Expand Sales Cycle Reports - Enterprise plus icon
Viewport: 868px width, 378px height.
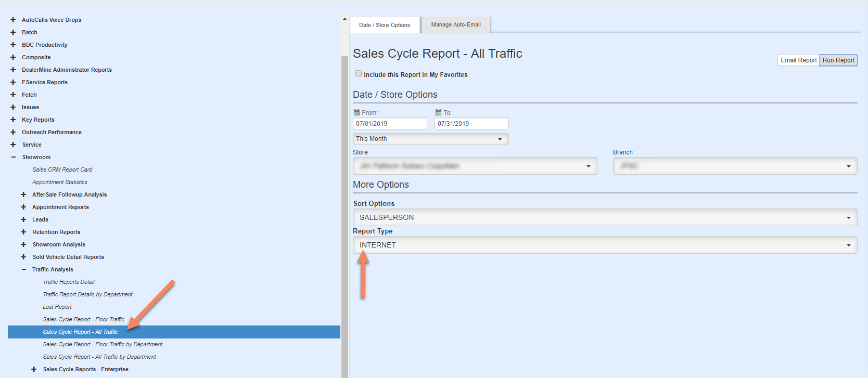tap(34, 369)
